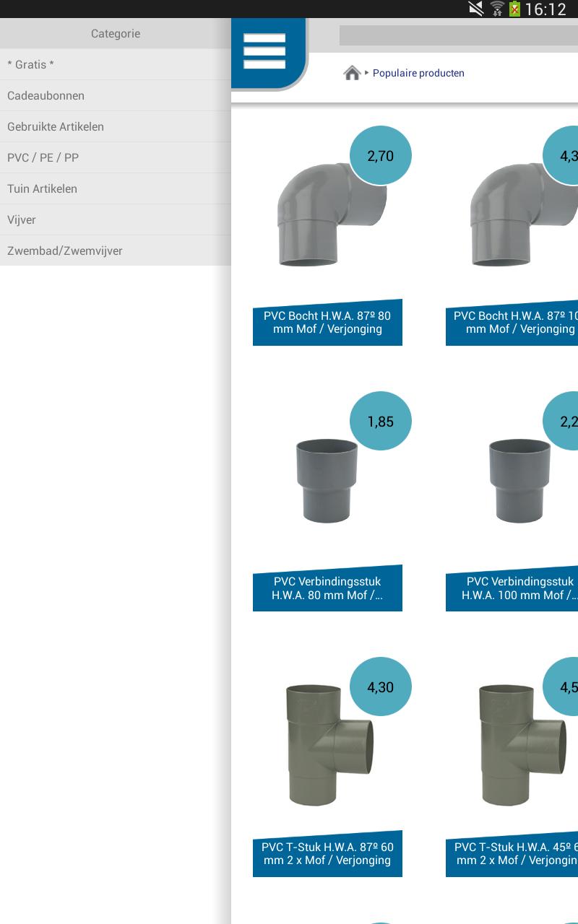Open the Populaire producten breadcrumb link
The height and width of the screenshot is (924, 578).
pos(418,73)
